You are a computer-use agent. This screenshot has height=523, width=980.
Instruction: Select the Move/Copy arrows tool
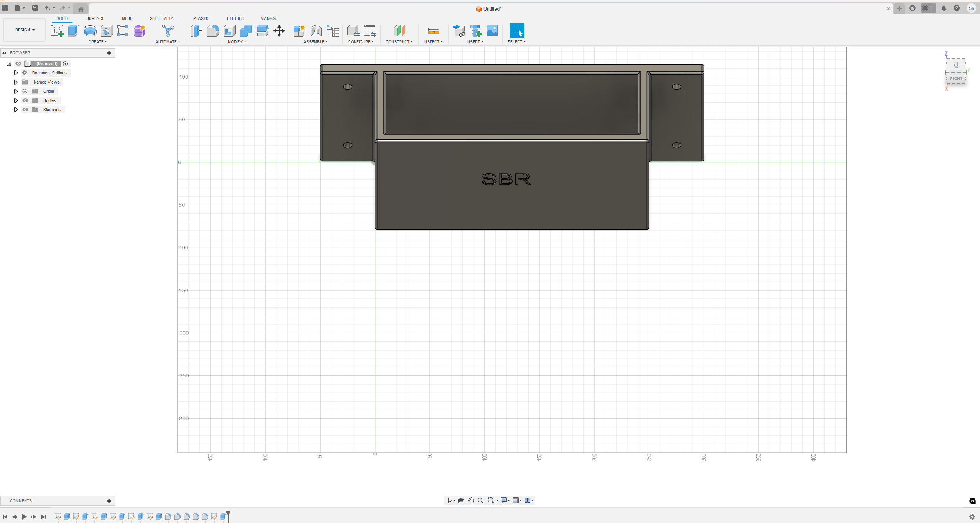(279, 31)
